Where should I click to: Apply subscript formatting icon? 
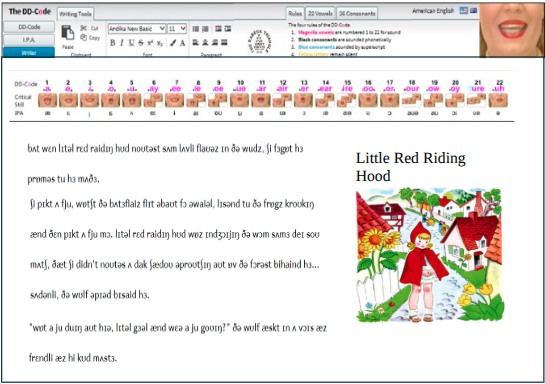coord(160,43)
